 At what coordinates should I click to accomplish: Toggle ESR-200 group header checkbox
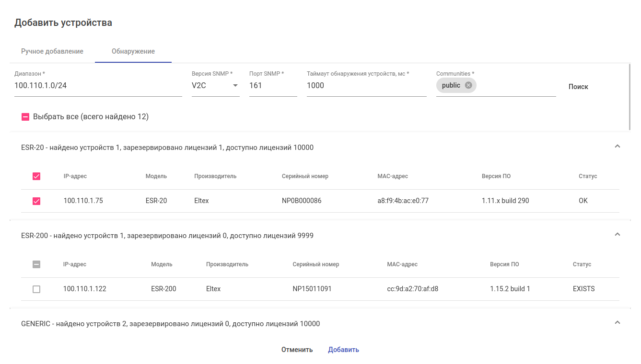[36, 264]
